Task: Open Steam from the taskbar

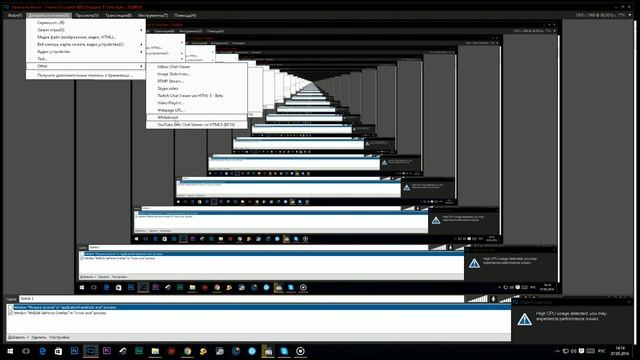Action: 123,351
